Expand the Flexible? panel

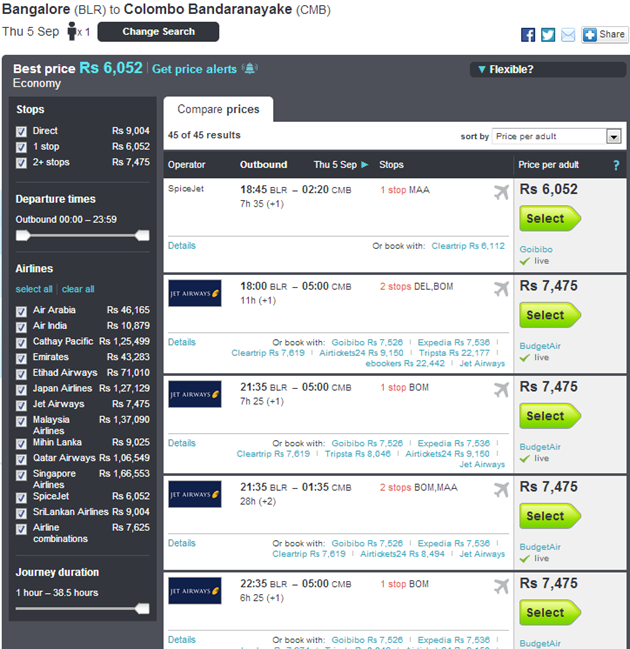pyautogui.click(x=547, y=69)
